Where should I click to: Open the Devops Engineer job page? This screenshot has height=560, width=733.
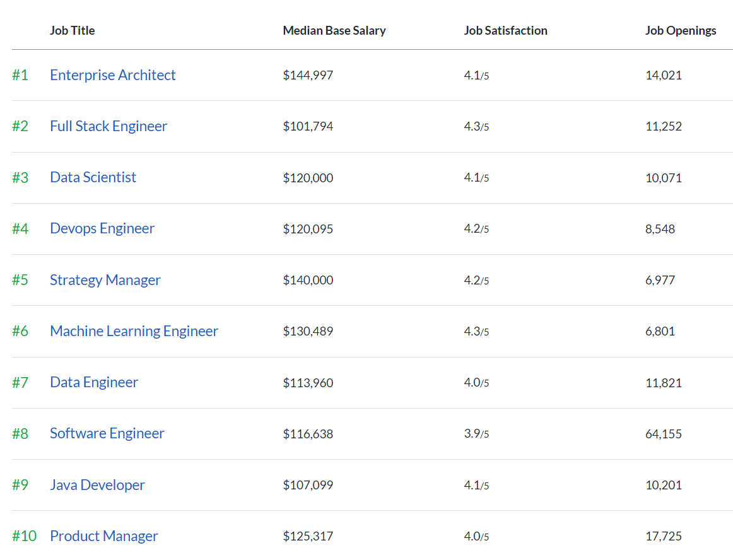point(102,228)
